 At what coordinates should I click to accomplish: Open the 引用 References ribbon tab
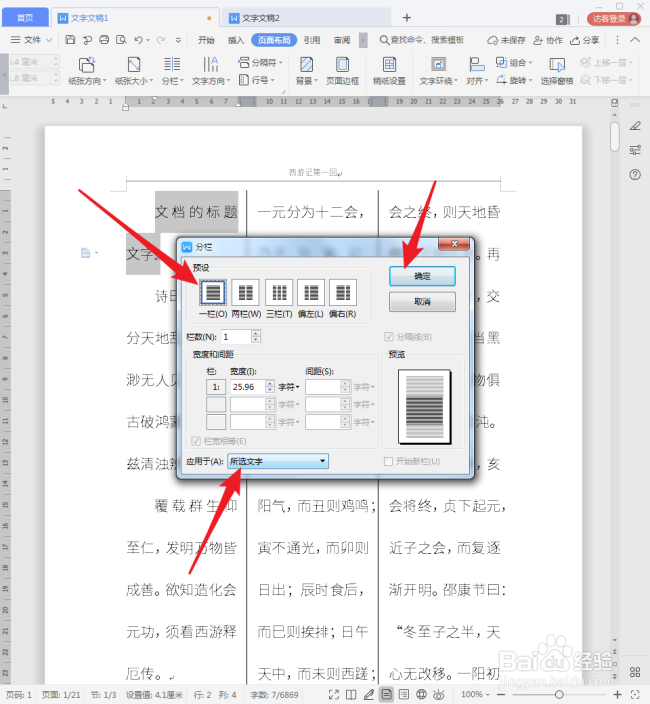(312, 40)
